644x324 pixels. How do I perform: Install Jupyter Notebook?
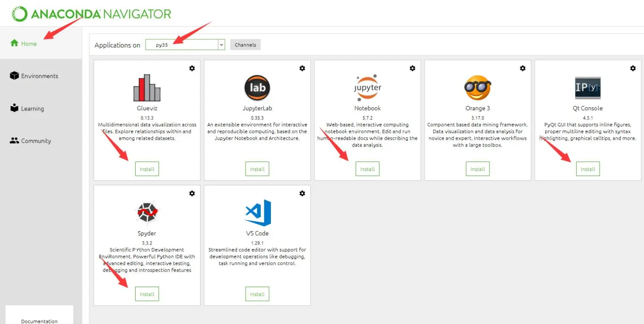pos(368,169)
